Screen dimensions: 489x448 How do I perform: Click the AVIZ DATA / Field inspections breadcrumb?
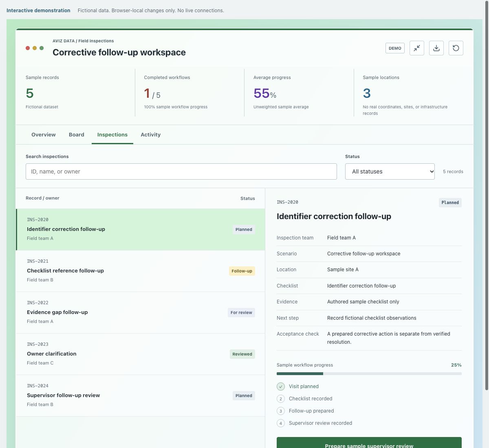point(83,41)
